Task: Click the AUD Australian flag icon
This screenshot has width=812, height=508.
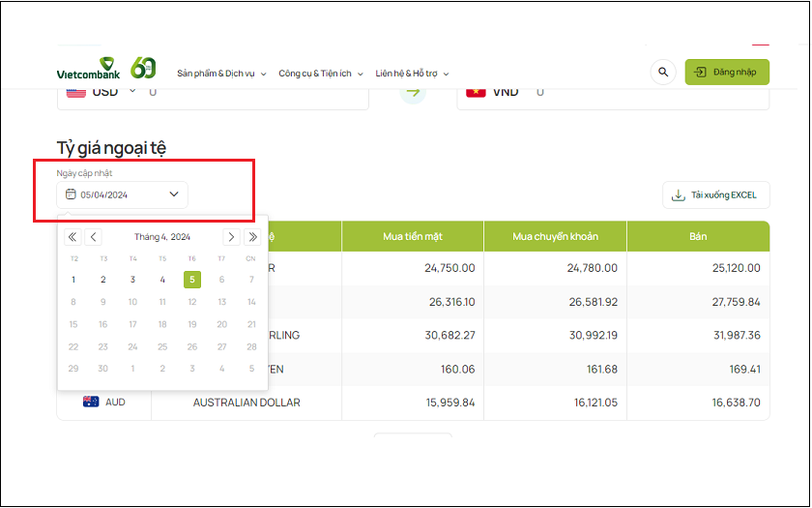Action: tap(91, 402)
